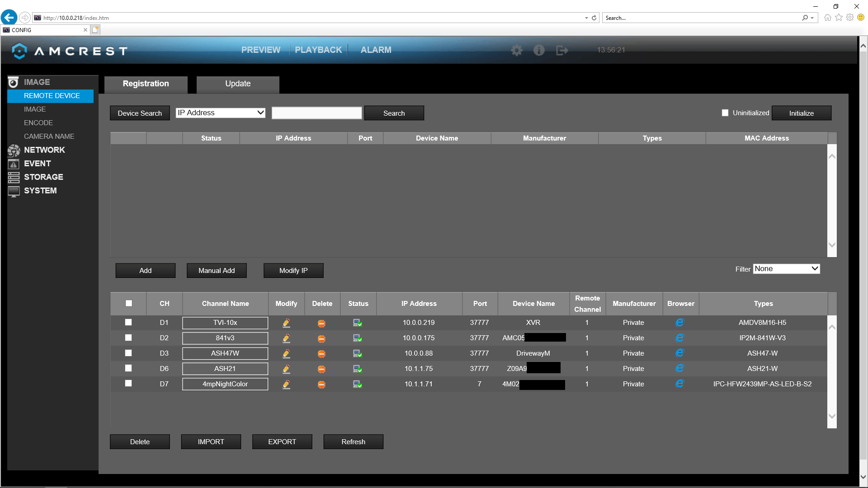Image resolution: width=868 pixels, height=488 pixels.
Task: Click the Manual Add button
Action: (217, 271)
